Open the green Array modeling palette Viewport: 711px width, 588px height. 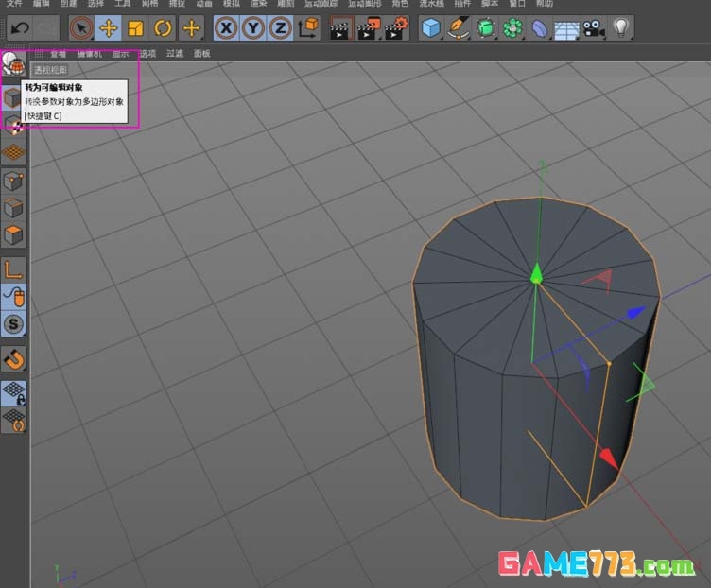(512, 28)
